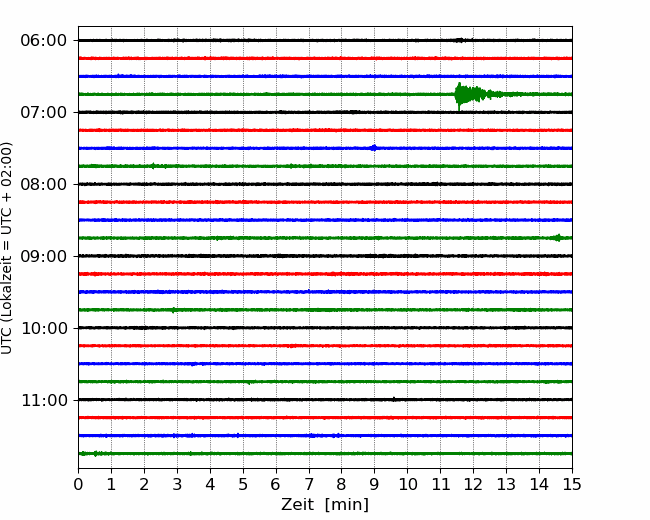Click the 'UTC (Lokalzeit = UTC + 02:00)' axis title
This screenshot has width=650, height=520.
coord(7,248)
